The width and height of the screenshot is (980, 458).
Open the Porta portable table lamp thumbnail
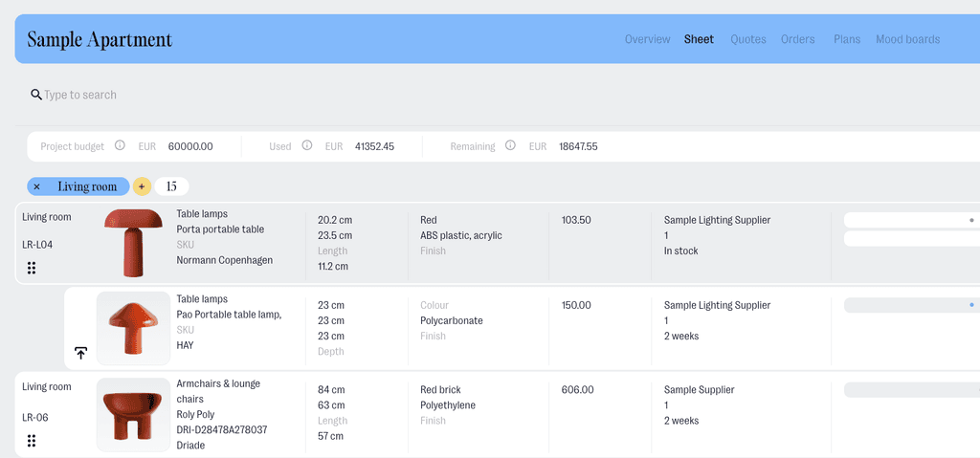click(133, 243)
